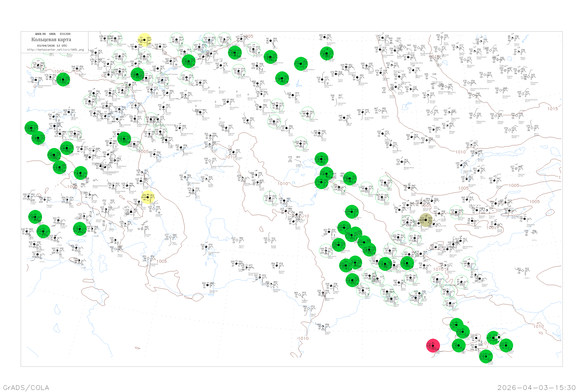
Task: Click the 03/04/2026 12 UTC date text
Action: pos(52,46)
